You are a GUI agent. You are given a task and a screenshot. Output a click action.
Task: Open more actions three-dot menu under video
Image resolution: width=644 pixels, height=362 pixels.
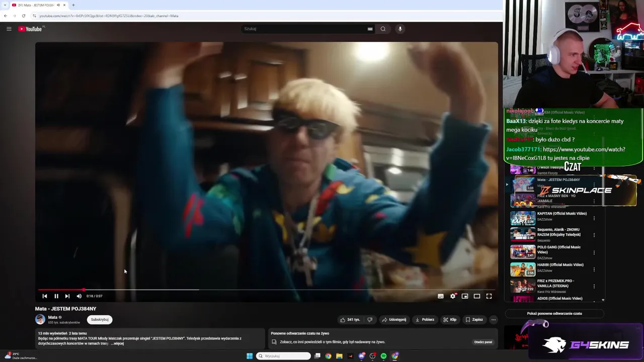(494, 319)
